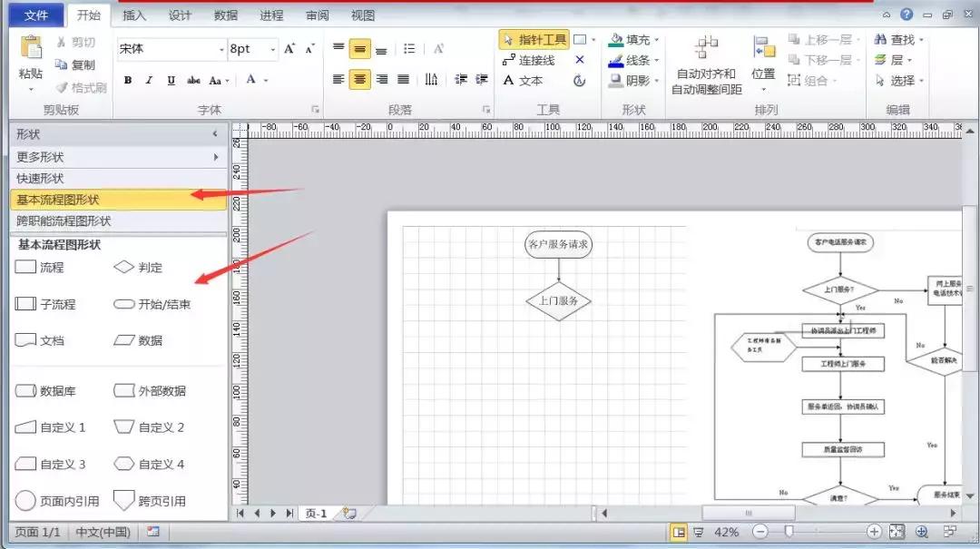Select the 页-1 page tab
Viewport: 980px width, 549px height.
pyautogui.click(x=315, y=513)
